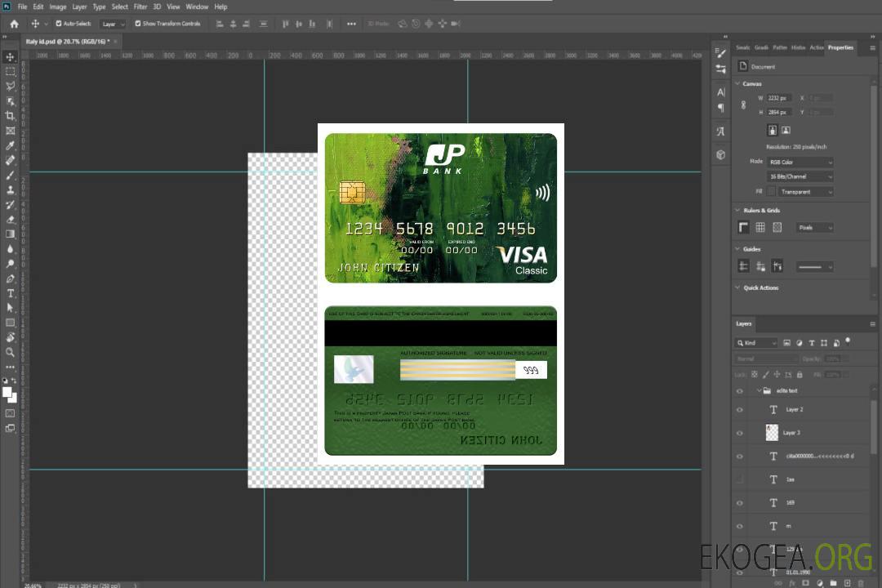Select the Rectangular Marquee tool
The width and height of the screenshot is (882, 588).
point(10,72)
